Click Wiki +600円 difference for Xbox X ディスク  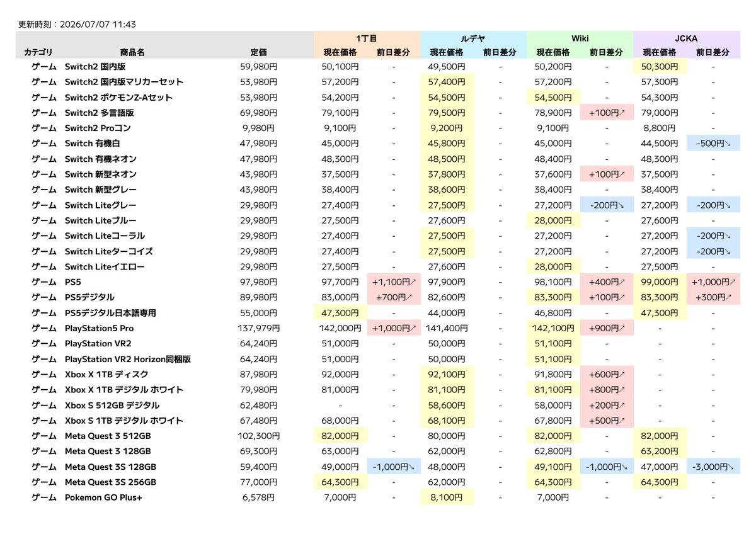[x=607, y=375]
